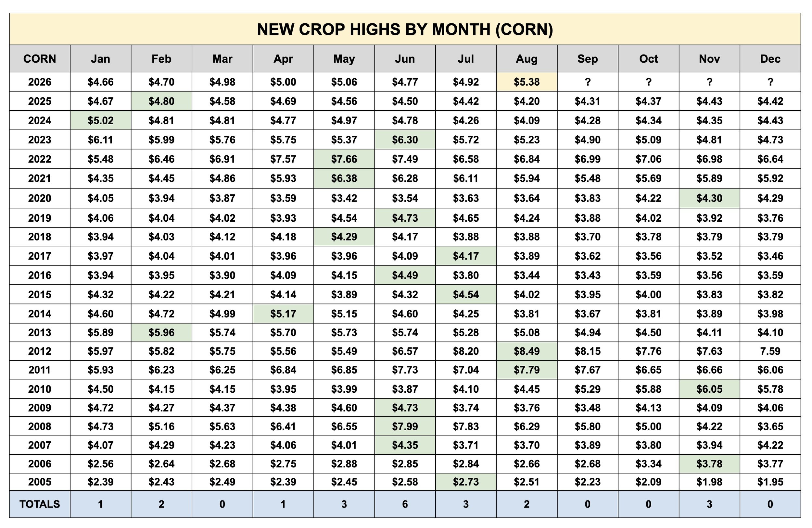Click the 2005 July $2.73 cell
The width and height of the screenshot is (812, 528).
coord(466,482)
